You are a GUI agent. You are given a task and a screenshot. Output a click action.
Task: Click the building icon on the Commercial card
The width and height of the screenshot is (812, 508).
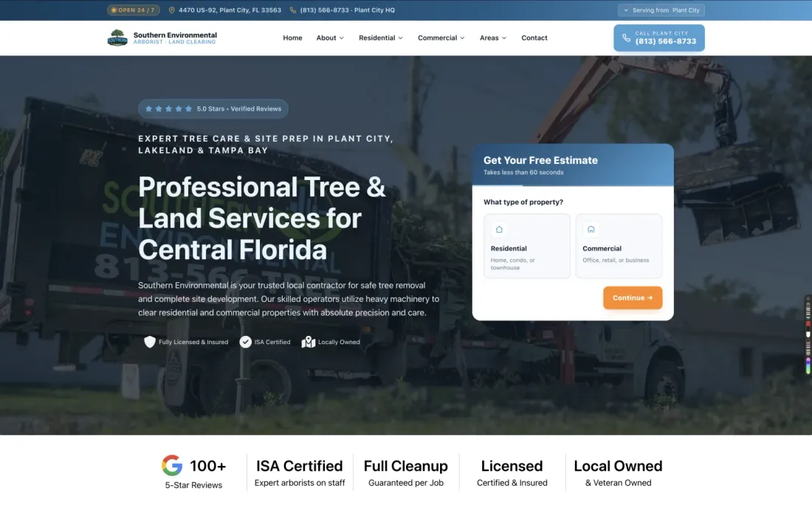tap(591, 230)
